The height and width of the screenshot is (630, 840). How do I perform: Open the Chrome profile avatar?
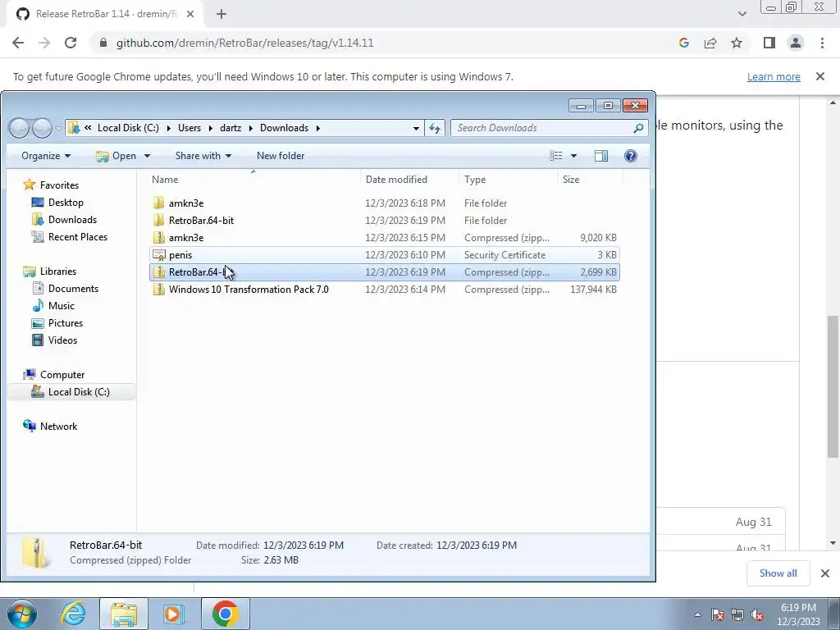point(796,43)
